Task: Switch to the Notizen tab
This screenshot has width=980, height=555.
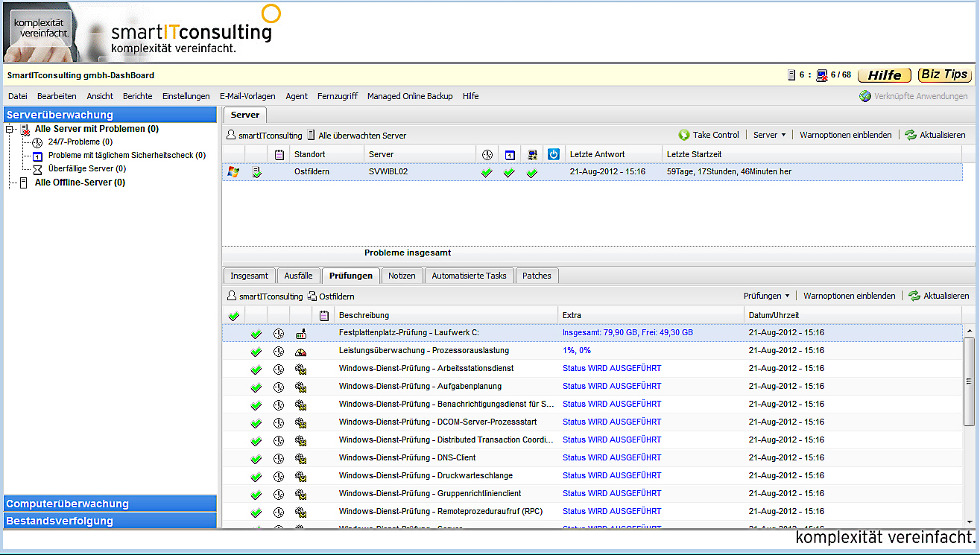Action: click(402, 276)
